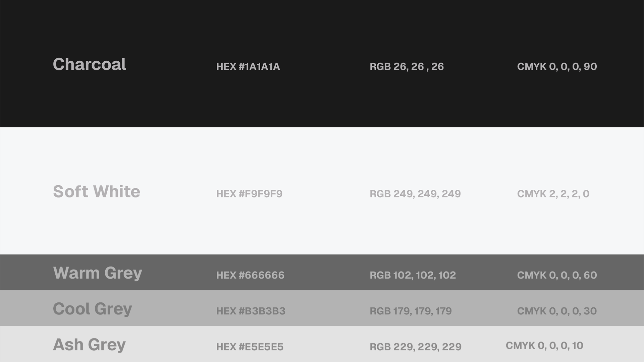Click the Soft White color name
The width and height of the screenshot is (644, 362).
[x=97, y=192]
